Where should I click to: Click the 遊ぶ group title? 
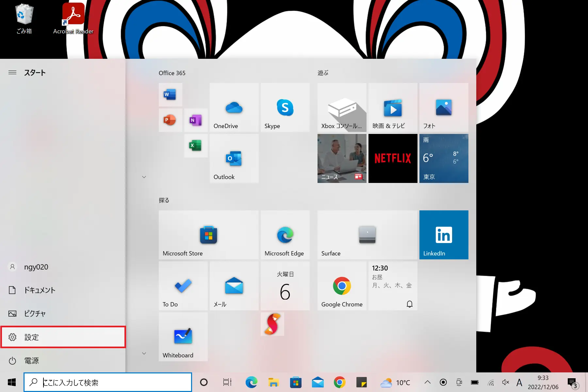323,73
